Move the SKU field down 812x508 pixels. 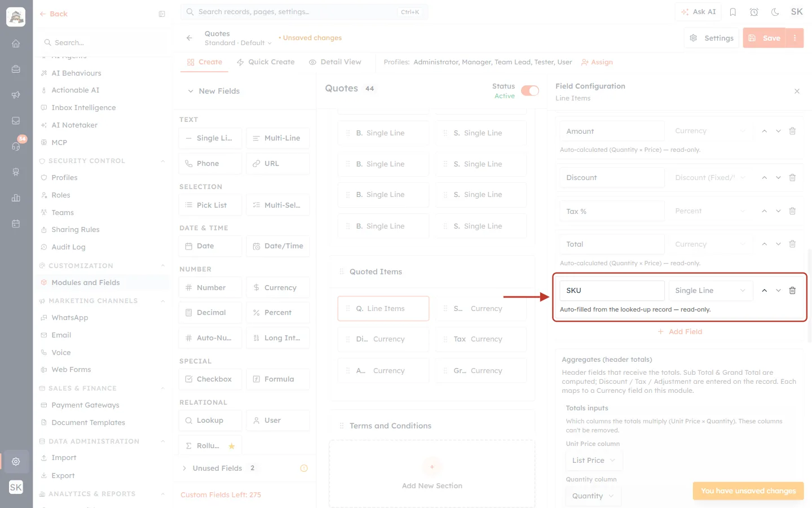click(778, 291)
